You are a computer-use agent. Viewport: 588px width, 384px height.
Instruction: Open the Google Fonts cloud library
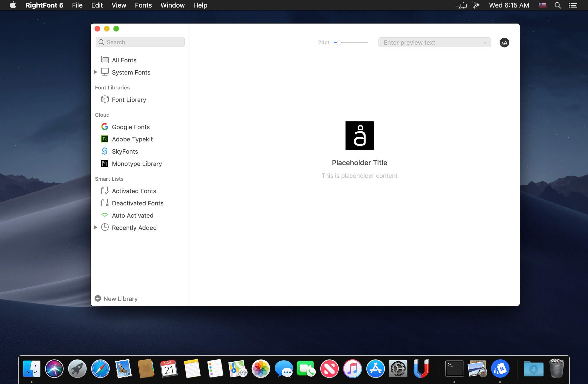(131, 127)
